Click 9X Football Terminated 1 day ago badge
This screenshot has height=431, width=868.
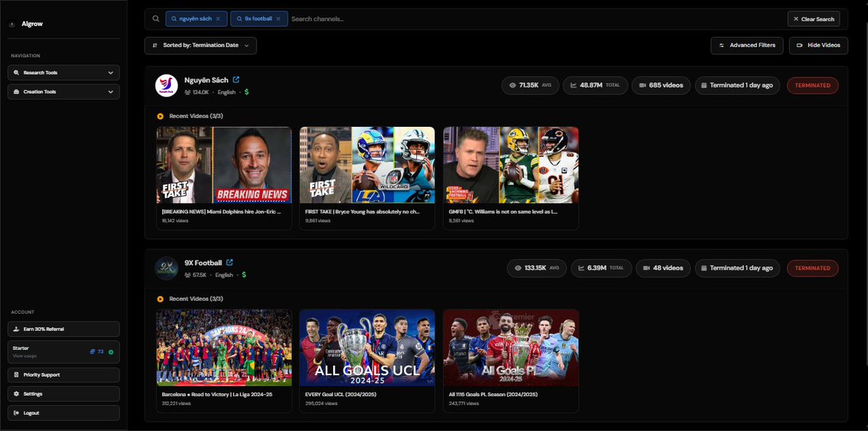click(738, 268)
